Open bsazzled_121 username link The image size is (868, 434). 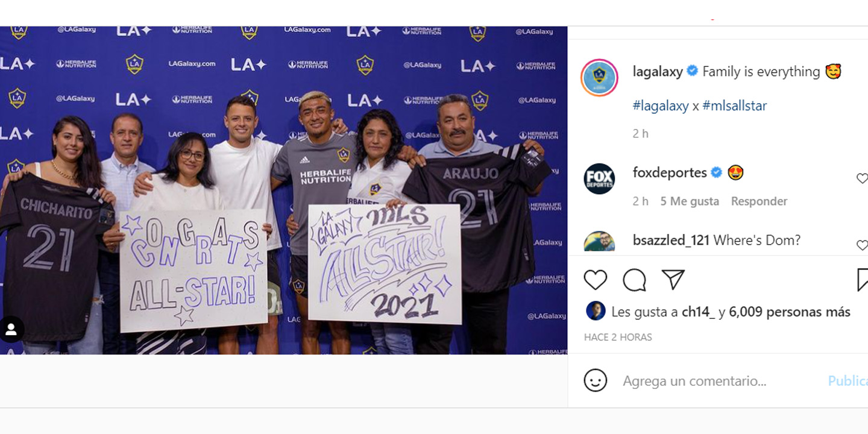click(x=671, y=240)
